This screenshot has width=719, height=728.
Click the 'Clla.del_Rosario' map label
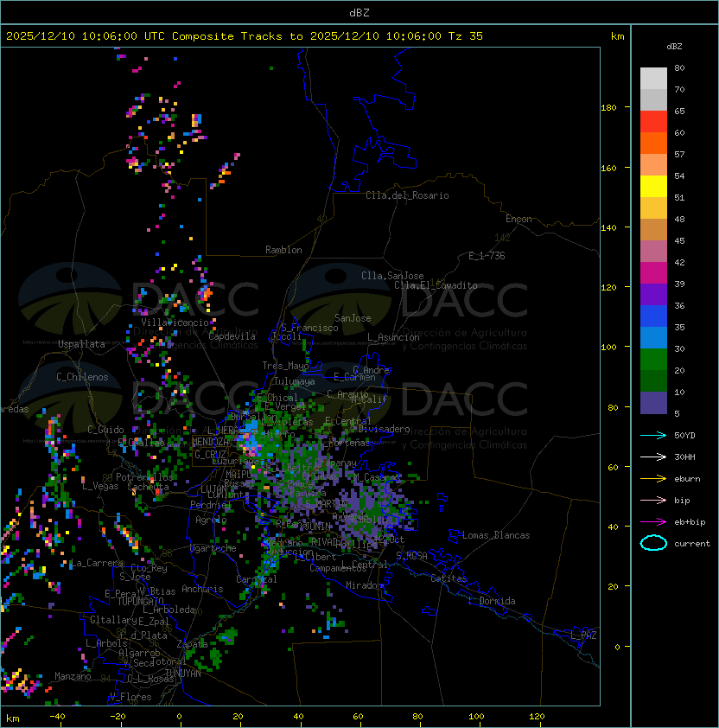[x=407, y=195]
